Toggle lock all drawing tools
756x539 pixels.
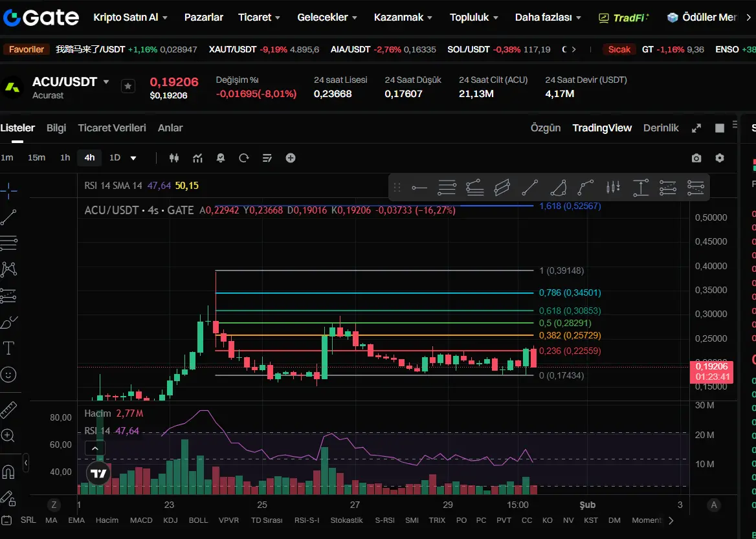coord(8,497)
